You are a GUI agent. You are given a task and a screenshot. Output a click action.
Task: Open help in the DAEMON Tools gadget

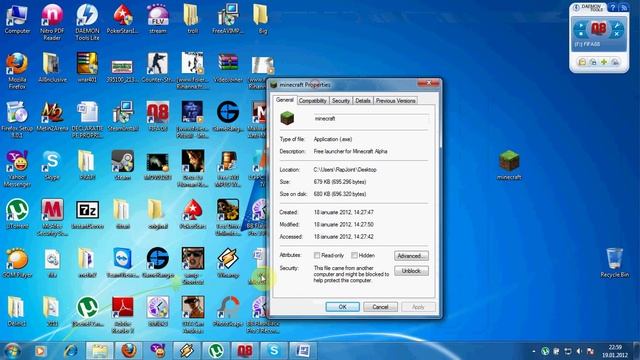[613, 8]
